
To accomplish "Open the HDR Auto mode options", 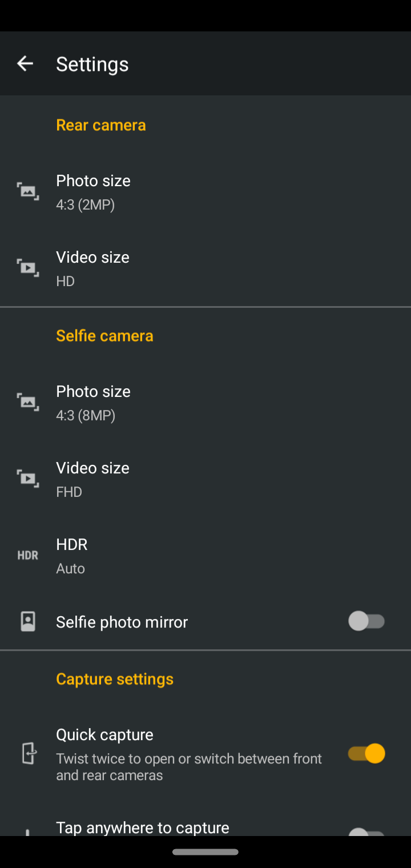I will click(72, 556).
